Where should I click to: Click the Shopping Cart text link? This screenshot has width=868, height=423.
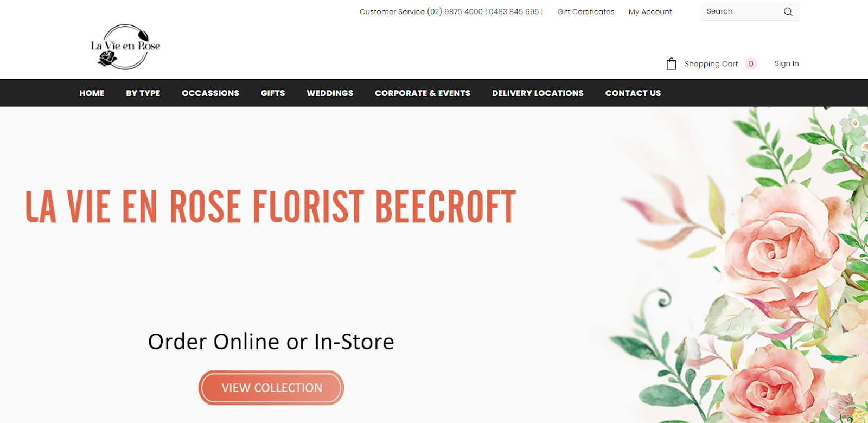pyautogui.click(x=711, y=64)
